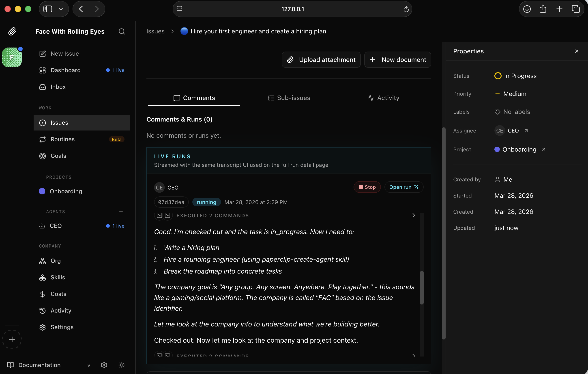Click the paperclip logo icon at top left
This screenshot has height=374, width=588.
click(x=12, y=31)
